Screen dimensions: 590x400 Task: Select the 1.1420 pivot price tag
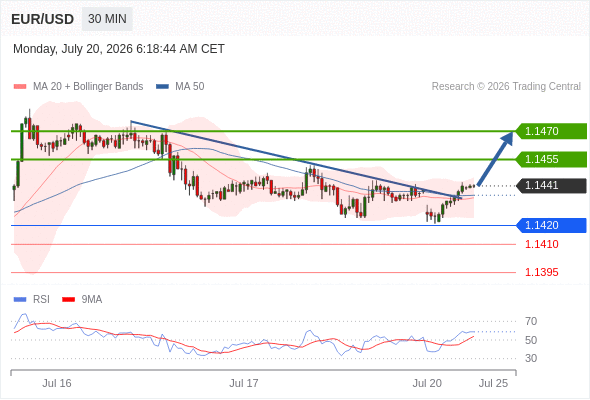pos(551,225)
